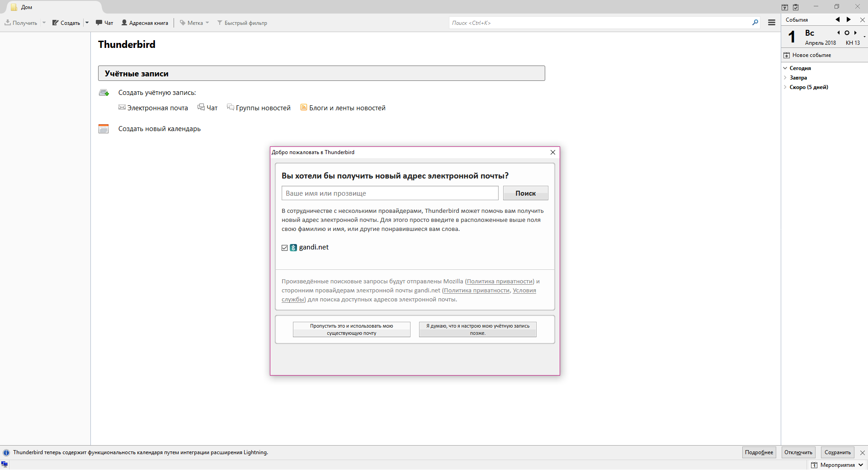This screenshot has width=868, height=470.
Task: Click Пропустить это и использовать мою существующую почту
Action: click(x=352, y=329)
